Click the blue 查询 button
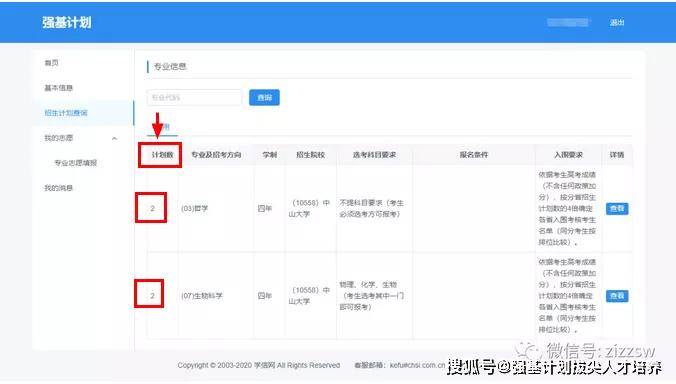676x384 pixels. click(x=264, y=98)
